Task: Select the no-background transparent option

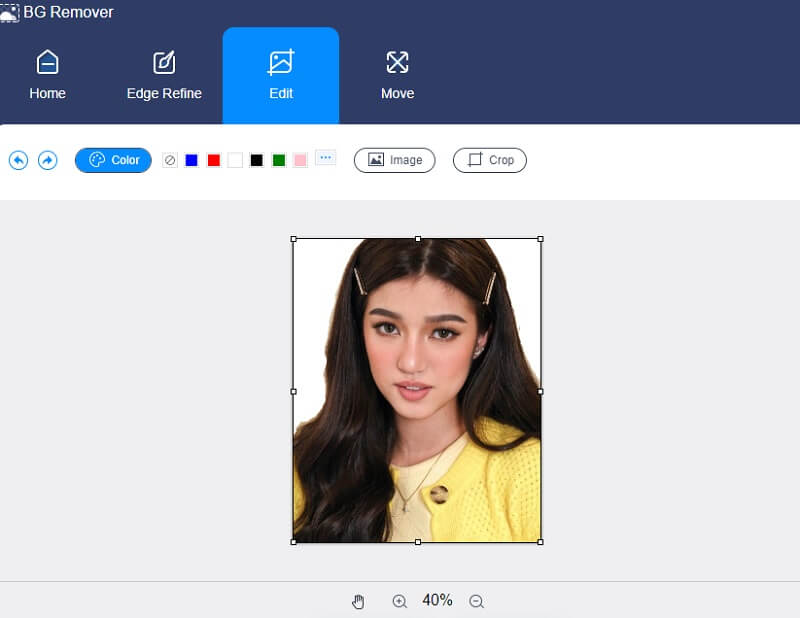Action: (x=168, y=159)
